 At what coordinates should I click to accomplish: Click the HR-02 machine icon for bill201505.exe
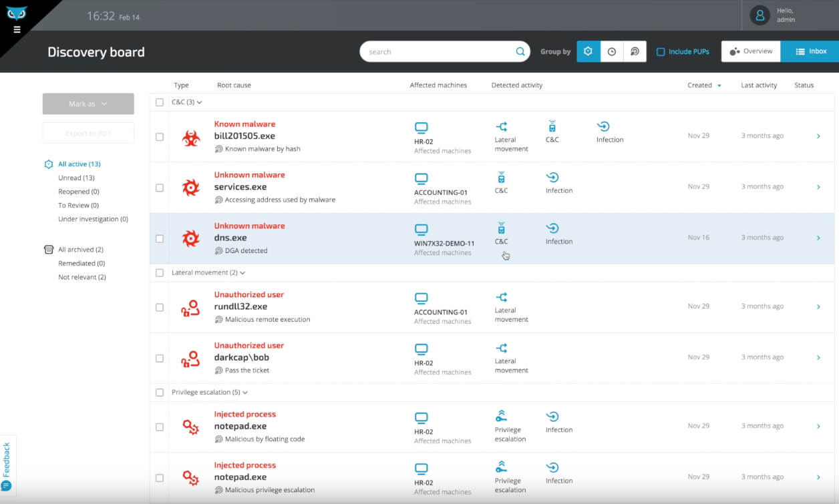coord(421,128)
